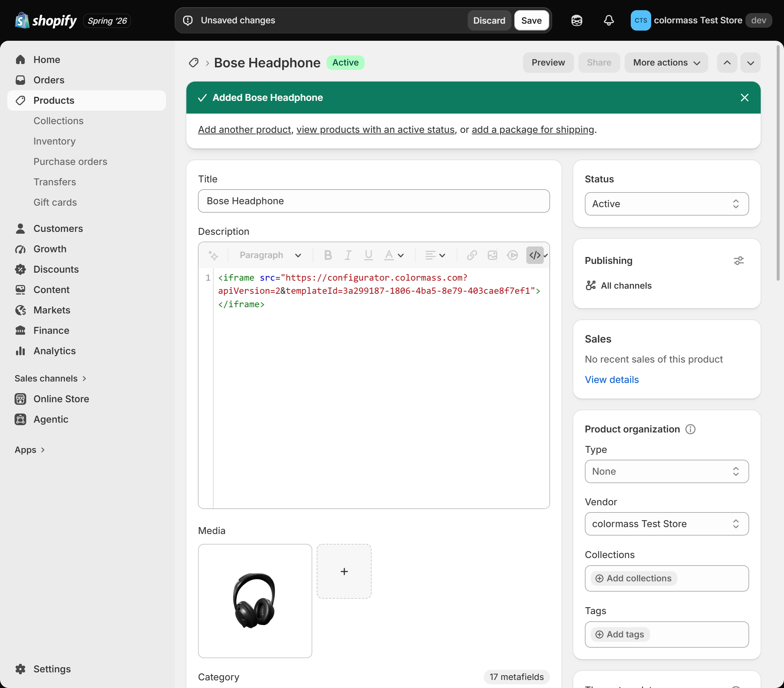Click the Add collections chip
784x688 pixels.
(634, 578)
